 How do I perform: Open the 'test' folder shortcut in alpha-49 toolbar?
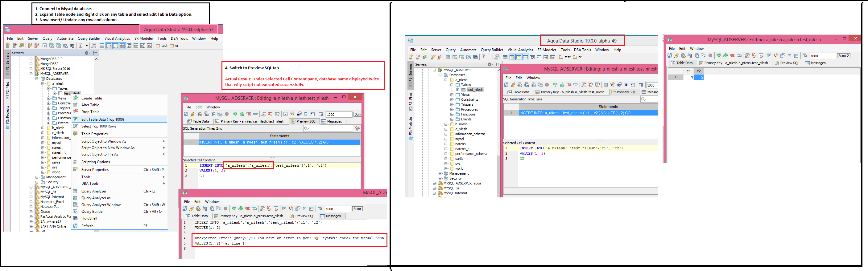(x=565, y=57)
